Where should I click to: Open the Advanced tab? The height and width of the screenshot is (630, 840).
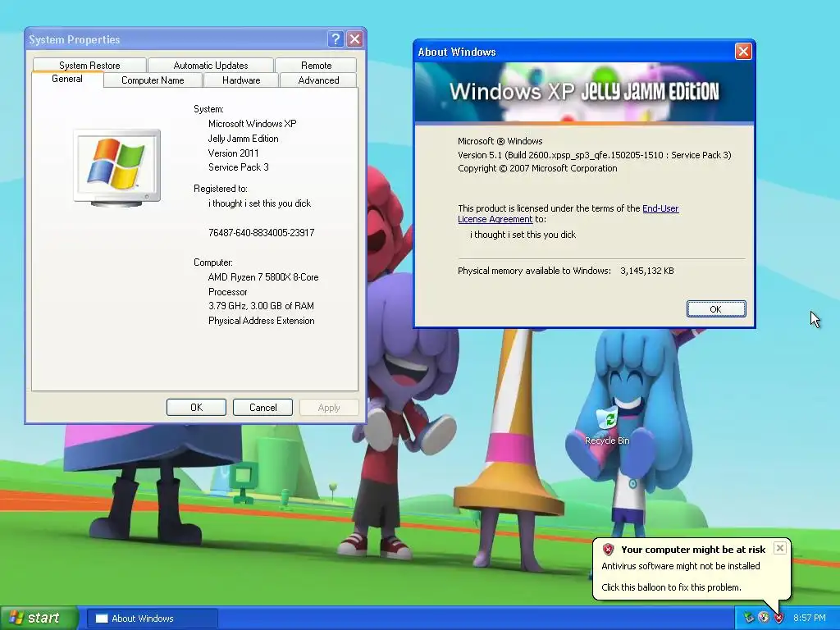pyautogui.click(x=318, y=80)
